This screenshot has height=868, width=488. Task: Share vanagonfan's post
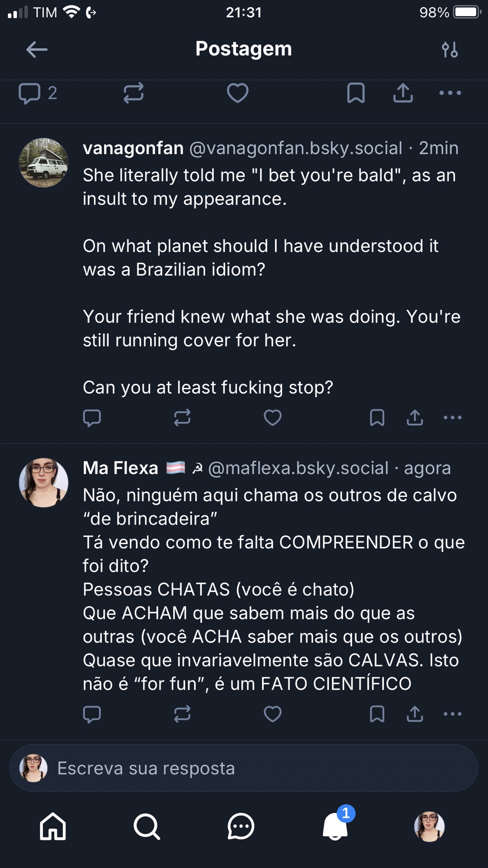(x=415, y=418)
